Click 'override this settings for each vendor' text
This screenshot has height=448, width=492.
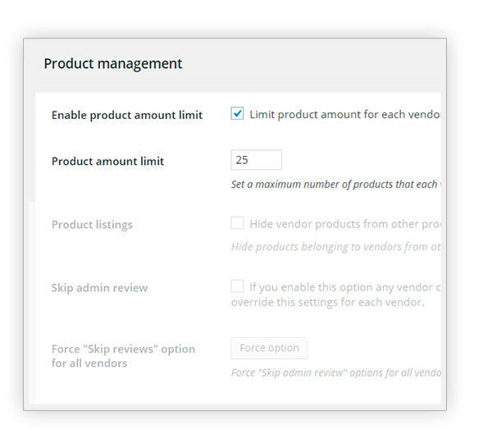(x=327, y=302)
